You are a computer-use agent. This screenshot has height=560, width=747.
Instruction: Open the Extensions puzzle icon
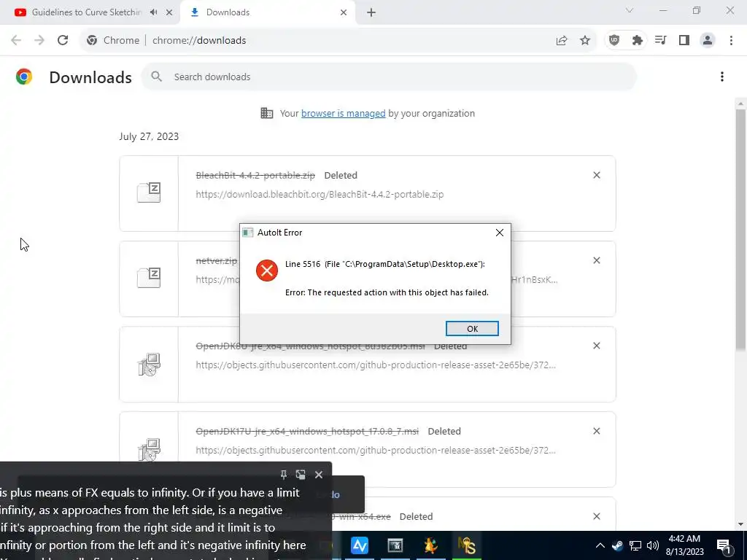638,41
